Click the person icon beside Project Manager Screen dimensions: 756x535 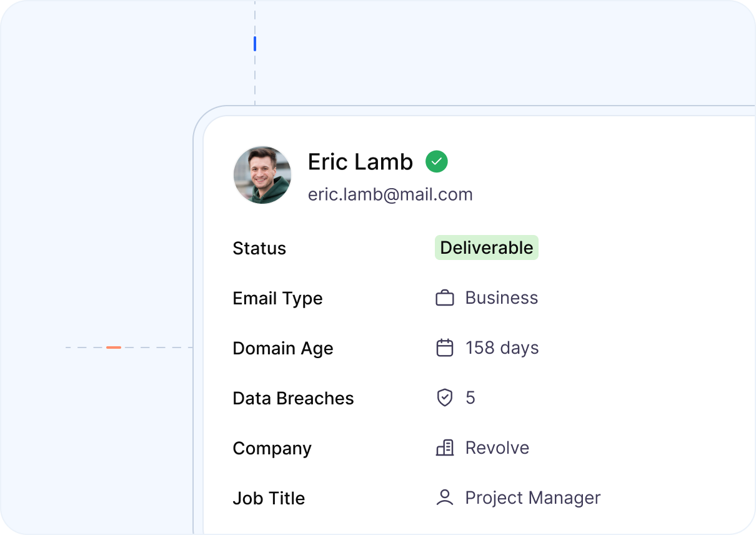pyautogui.click(x=445, y=497)
